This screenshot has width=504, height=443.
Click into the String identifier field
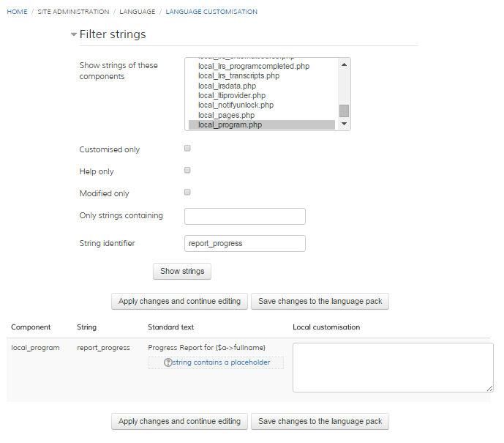pyautogui.click(x=244, y=243)
